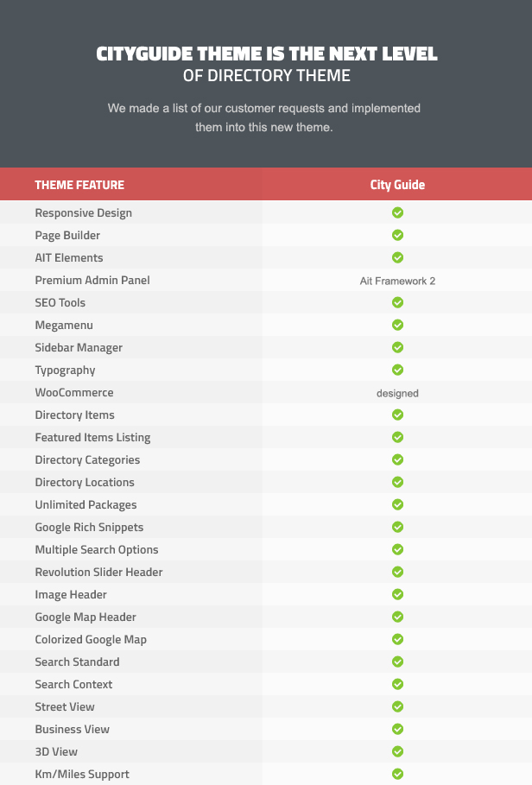
Task: Select the Premium Admin Panel feature label
Action: [92, 281]
